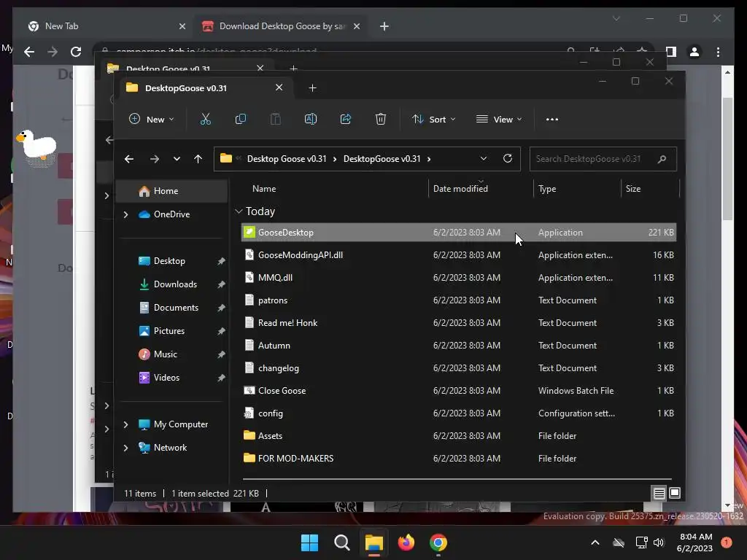Click the GooseDesktop application icon

point(249,232)
